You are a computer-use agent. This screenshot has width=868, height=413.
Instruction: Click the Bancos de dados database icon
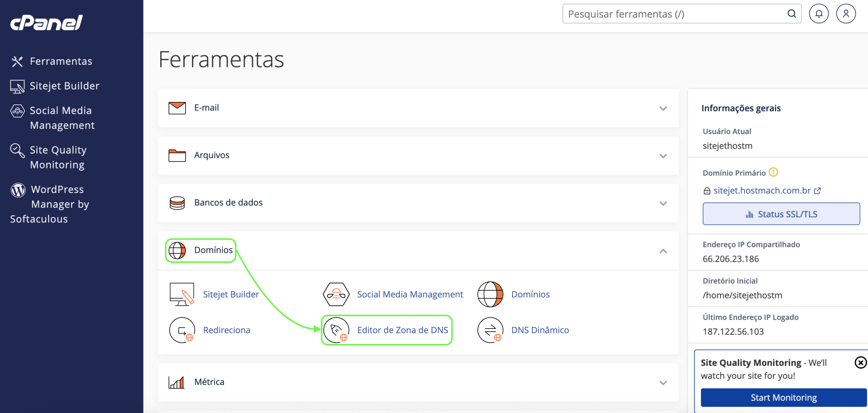[177, 203]
